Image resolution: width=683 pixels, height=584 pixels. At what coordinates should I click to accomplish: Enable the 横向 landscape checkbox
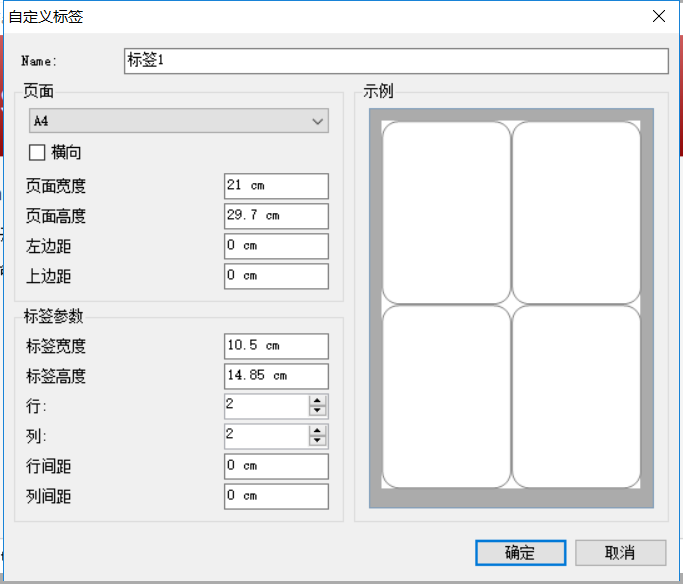(37, 152)
